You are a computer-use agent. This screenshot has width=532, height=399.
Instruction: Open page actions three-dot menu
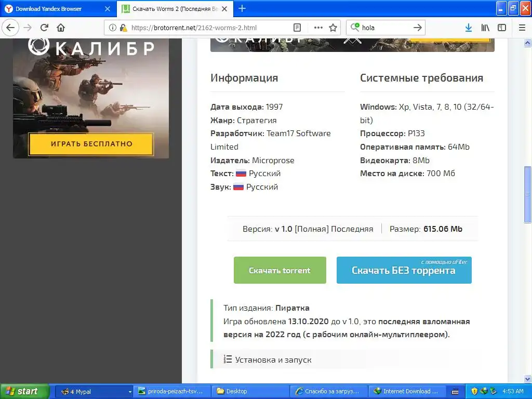pyautogui.click(x=318, y=28)
